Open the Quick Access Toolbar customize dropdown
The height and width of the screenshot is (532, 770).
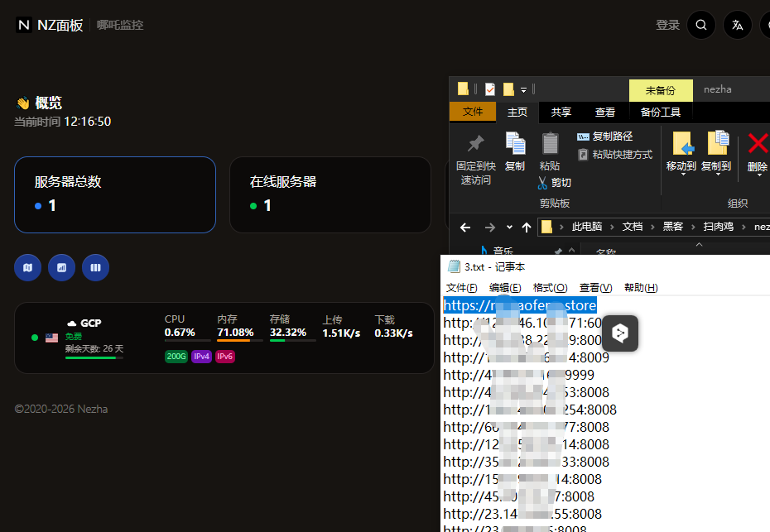[524, 89]
